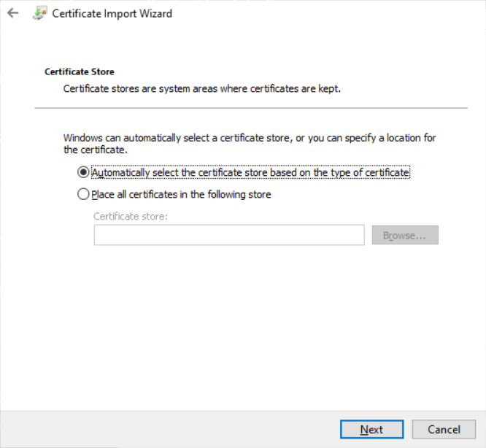Click the 'Automatically select the certificate store' label
The height and width of the screenshot is (448, 486).
click(x=251, y=173)
